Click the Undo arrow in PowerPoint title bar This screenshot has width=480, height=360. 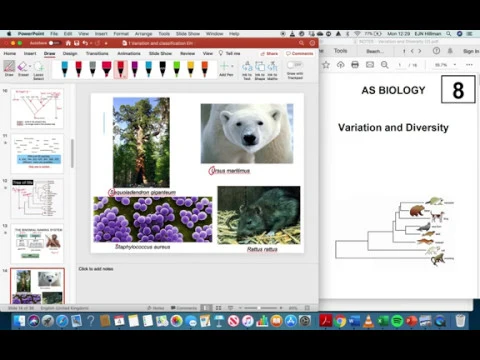tap(85, 43)
